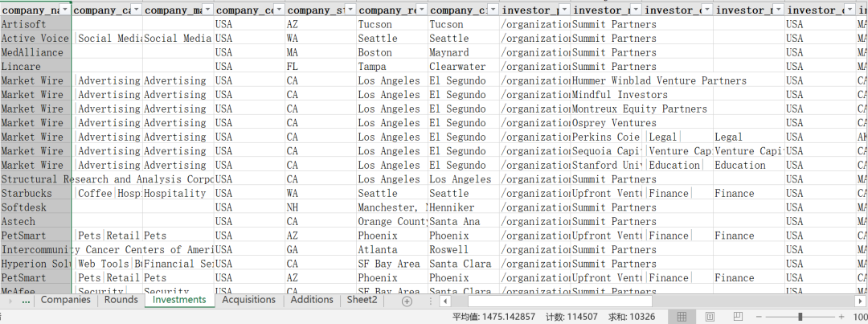Select the Santa Ana city cell
Screen dimensions: 868x324
coord(464,222)
